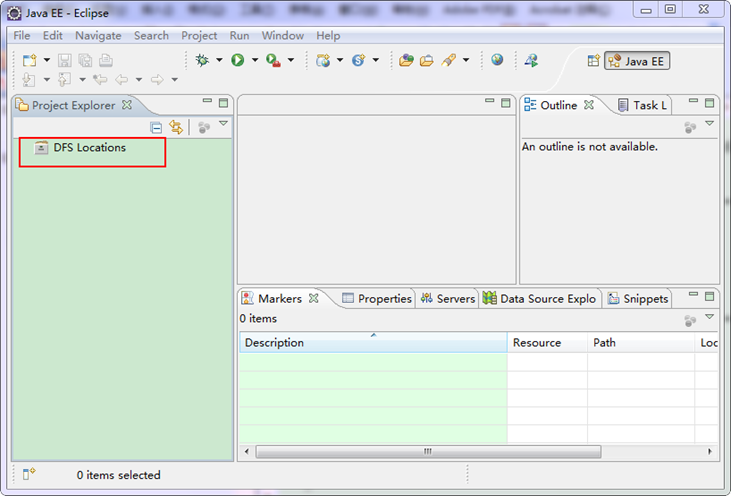This screenshot has width=731, height=496.
Task: Open the Run dropdown arrow
Action: click(x=255, y=60)
